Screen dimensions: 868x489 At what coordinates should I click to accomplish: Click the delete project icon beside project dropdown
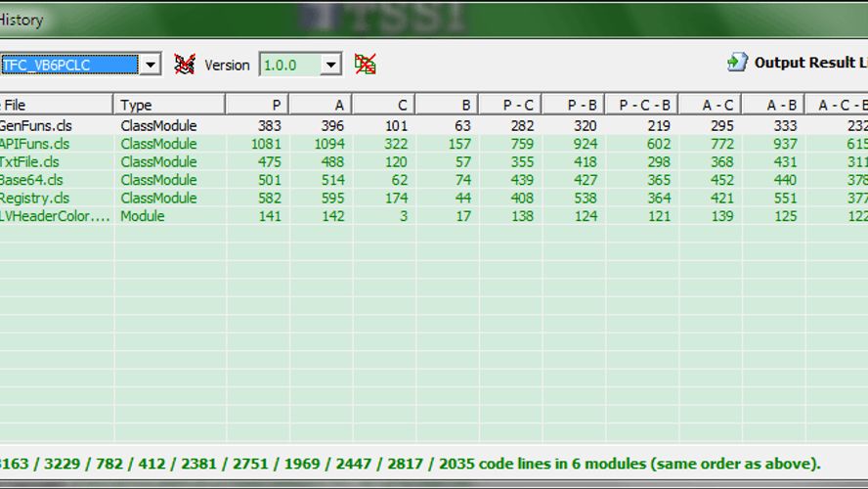[185, 65]
